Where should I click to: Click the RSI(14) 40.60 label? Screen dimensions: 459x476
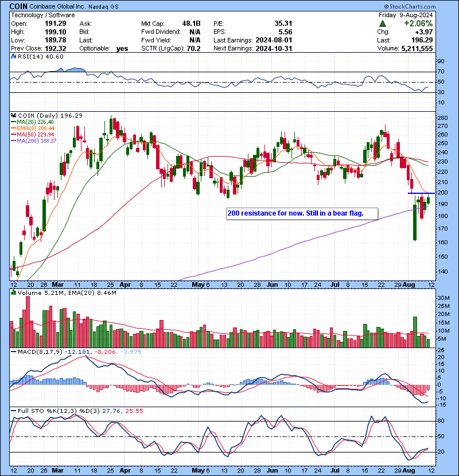click(40, 56)
